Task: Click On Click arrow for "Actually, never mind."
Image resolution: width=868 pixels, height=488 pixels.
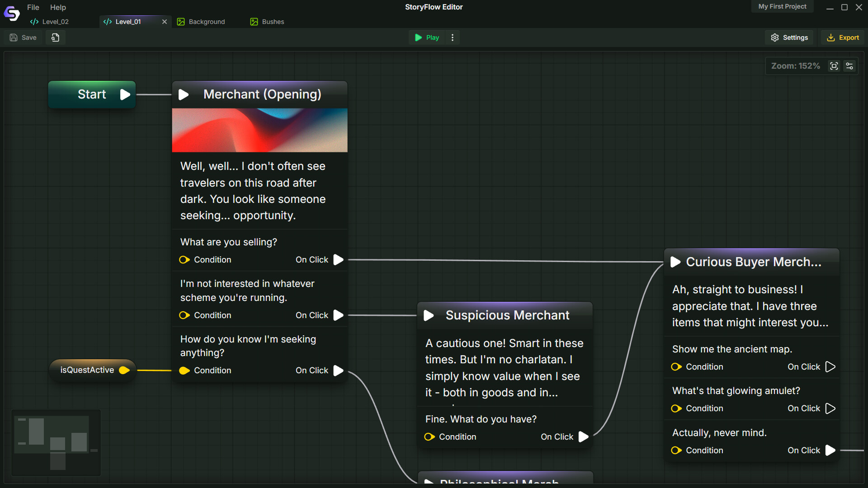Action: [830, 450]
